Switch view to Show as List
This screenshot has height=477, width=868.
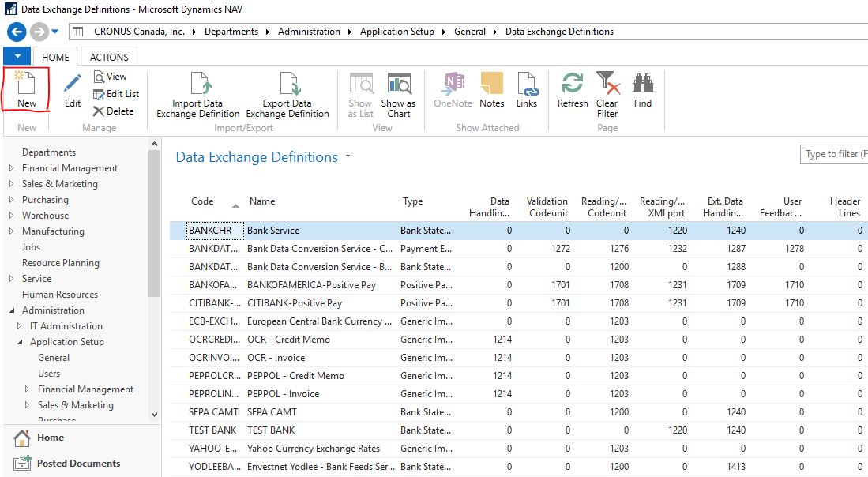[x=360, y=95]
